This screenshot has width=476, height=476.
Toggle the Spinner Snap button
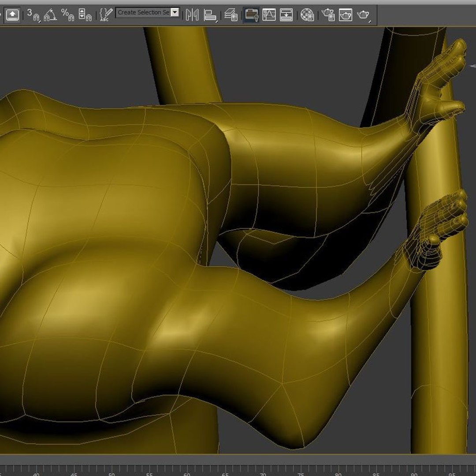pyautogui.click(x=85, y=15)
